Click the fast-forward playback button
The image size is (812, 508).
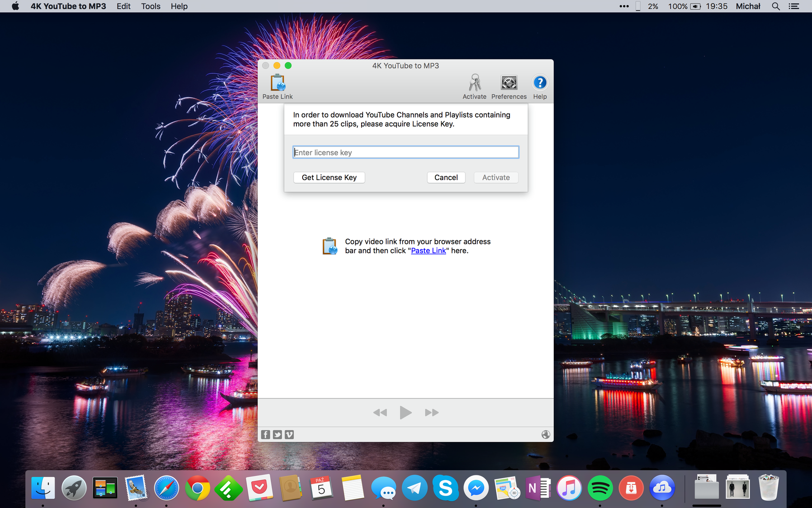pos(431,413)
